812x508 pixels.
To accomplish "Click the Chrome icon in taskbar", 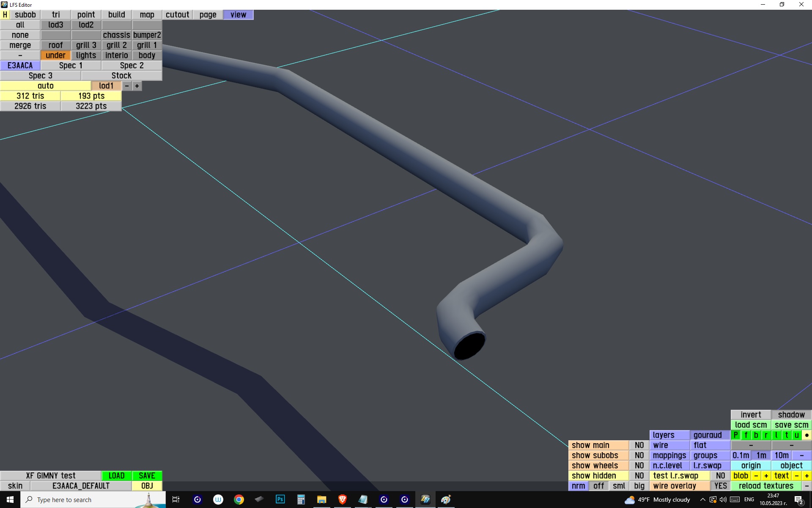I will tap(239, 500).
